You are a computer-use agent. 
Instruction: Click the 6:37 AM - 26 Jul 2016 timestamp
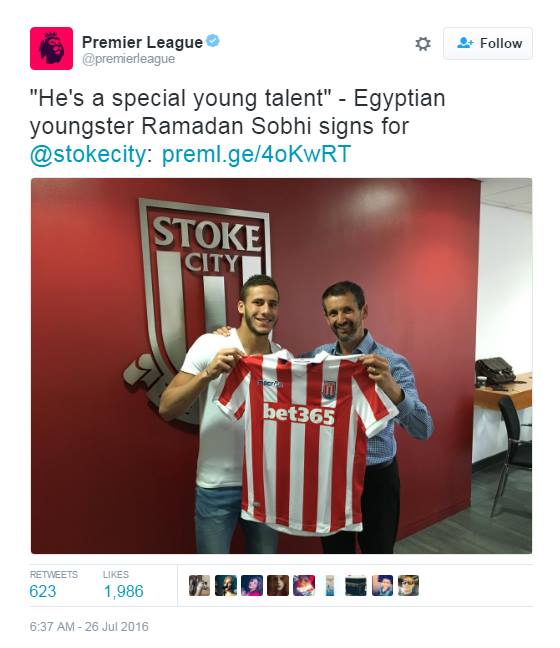point(89,627)
